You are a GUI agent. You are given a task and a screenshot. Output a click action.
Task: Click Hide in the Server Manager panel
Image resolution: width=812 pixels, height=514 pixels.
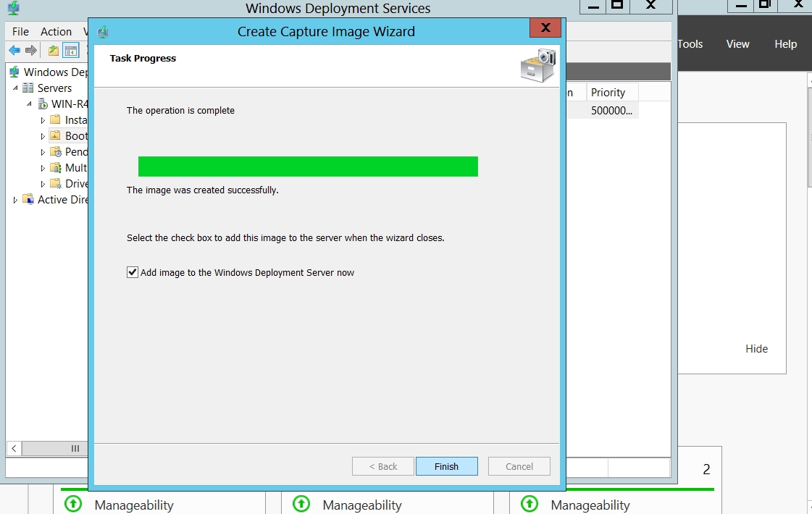tap(756, 349)
